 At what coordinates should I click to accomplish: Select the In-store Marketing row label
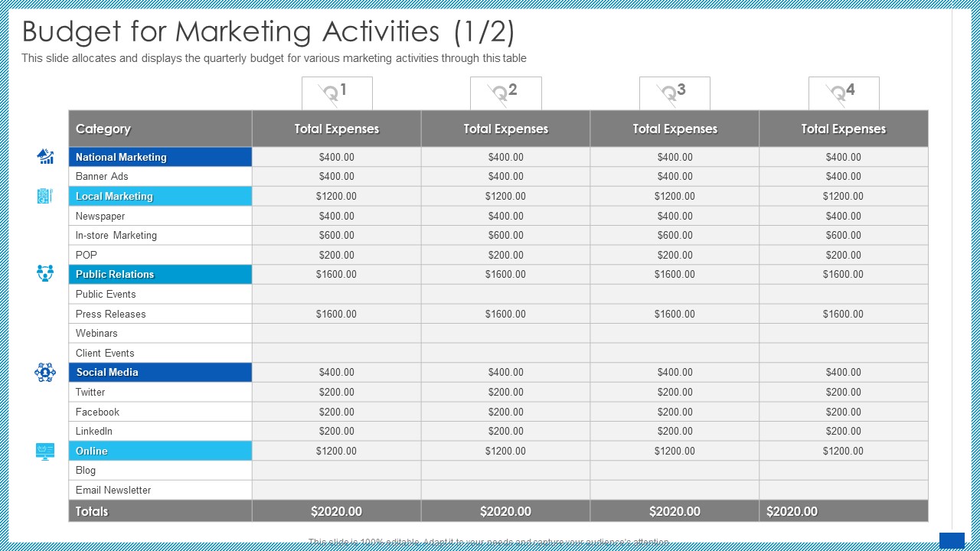point(161,235)
